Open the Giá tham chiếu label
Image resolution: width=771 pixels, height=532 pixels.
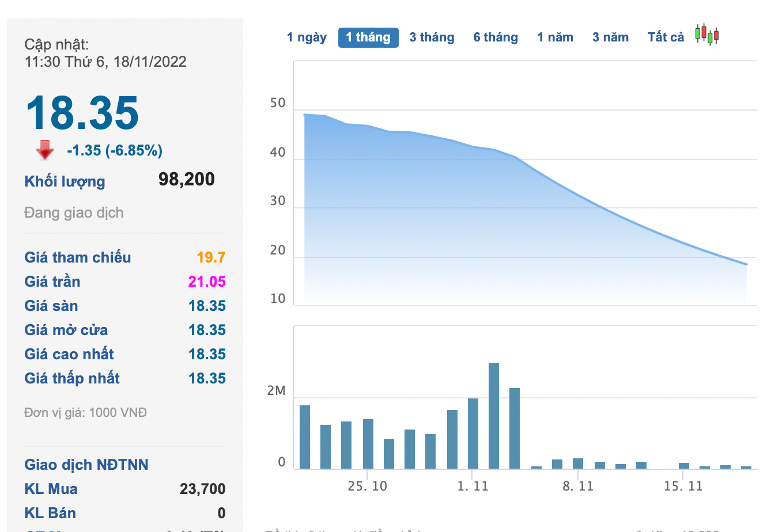tap(77, 257)
